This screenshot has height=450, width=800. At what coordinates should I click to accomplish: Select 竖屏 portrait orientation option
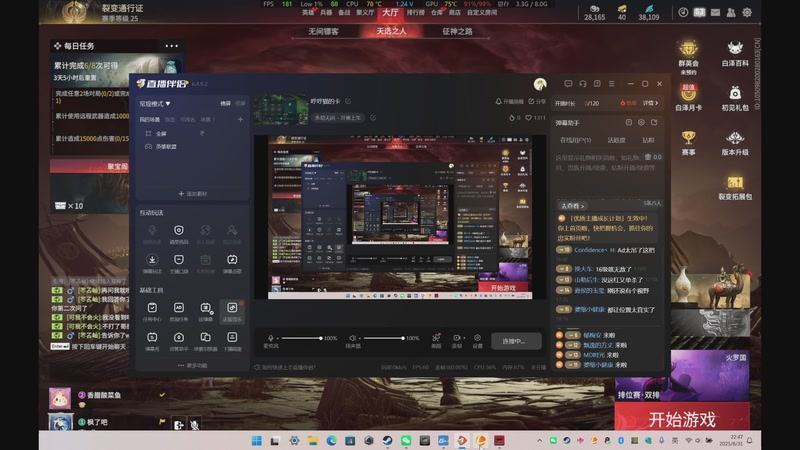click(240, 104)
